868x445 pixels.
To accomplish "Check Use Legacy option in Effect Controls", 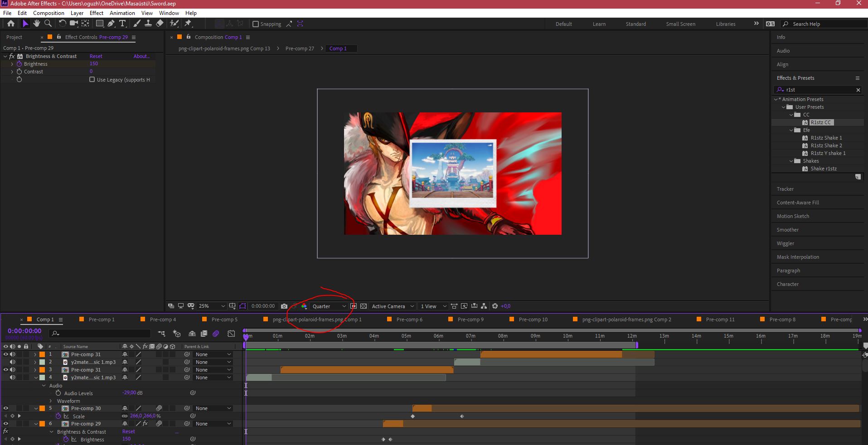I will pyautogui.click(x=92, y=79).
